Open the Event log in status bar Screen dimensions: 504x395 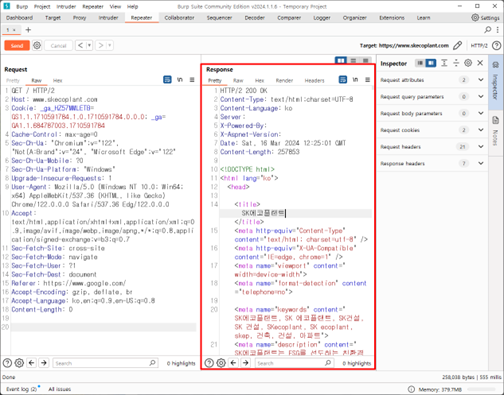click(x=22, y=389)
